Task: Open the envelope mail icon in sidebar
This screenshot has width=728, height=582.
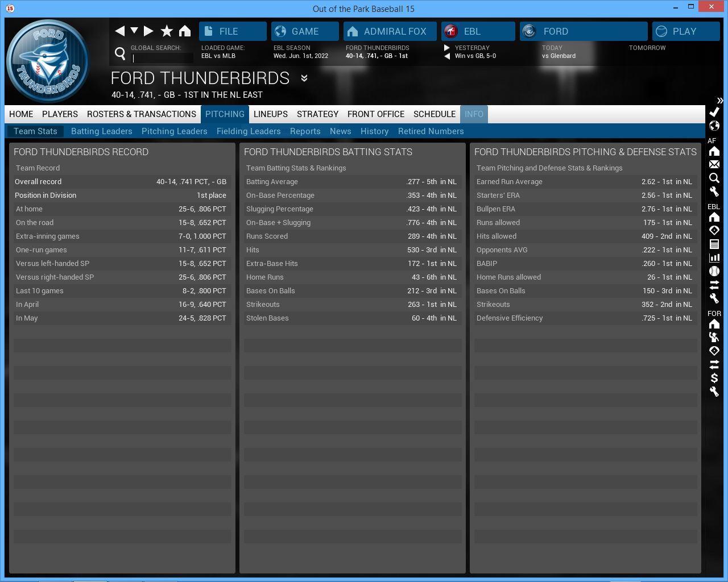Action: [714, 164]
